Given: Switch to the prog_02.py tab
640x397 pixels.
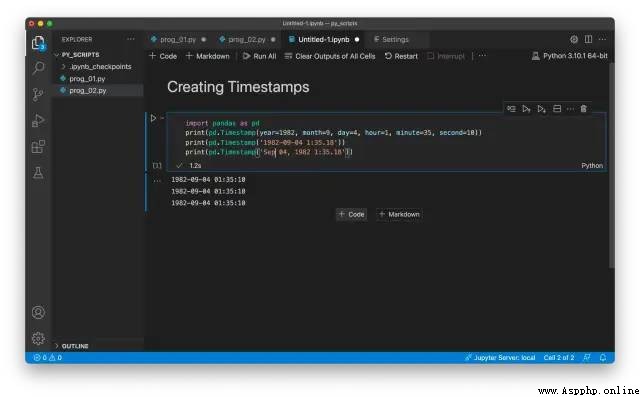Looking at the screenshot, I should coord(247,40).
